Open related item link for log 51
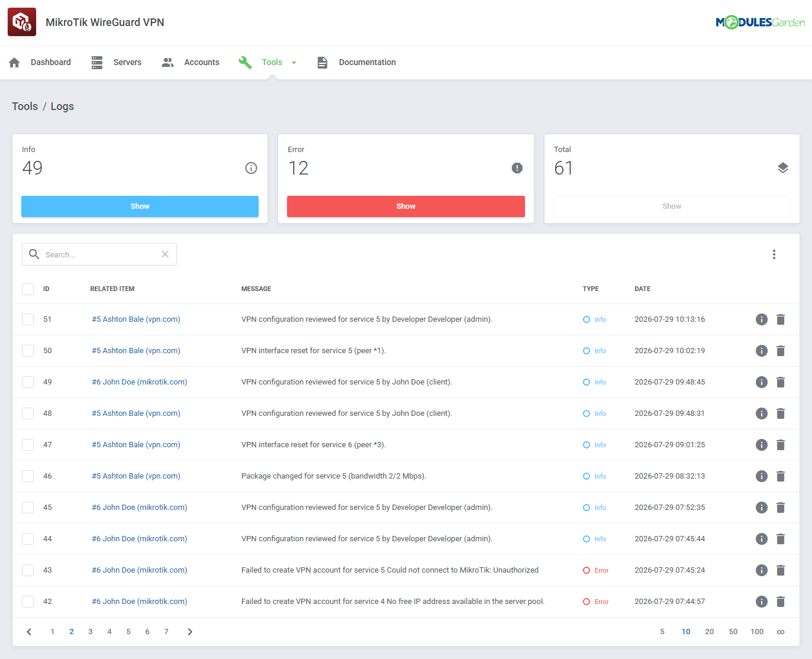 136,319
